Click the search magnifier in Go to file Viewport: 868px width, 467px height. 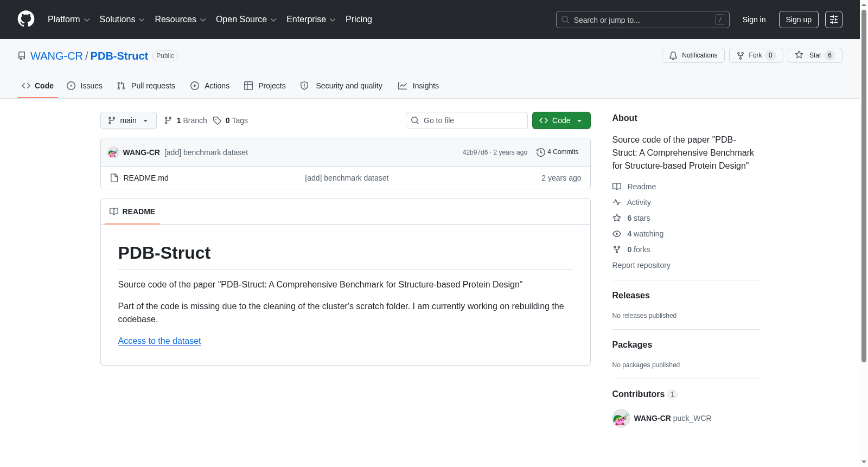point(415,120)
